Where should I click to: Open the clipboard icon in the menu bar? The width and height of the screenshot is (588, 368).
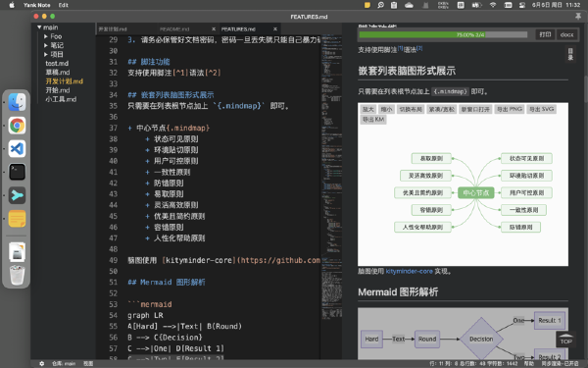tap(394, 5)
